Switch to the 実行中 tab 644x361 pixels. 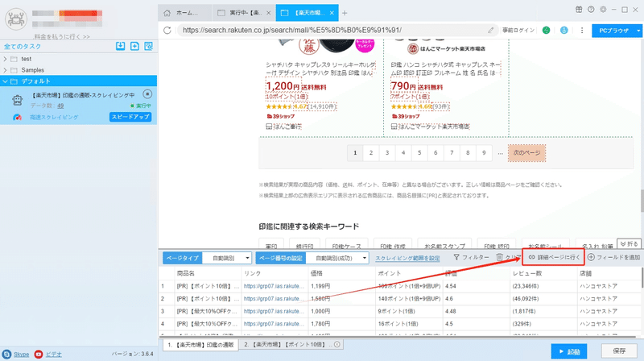coord(245,13)
